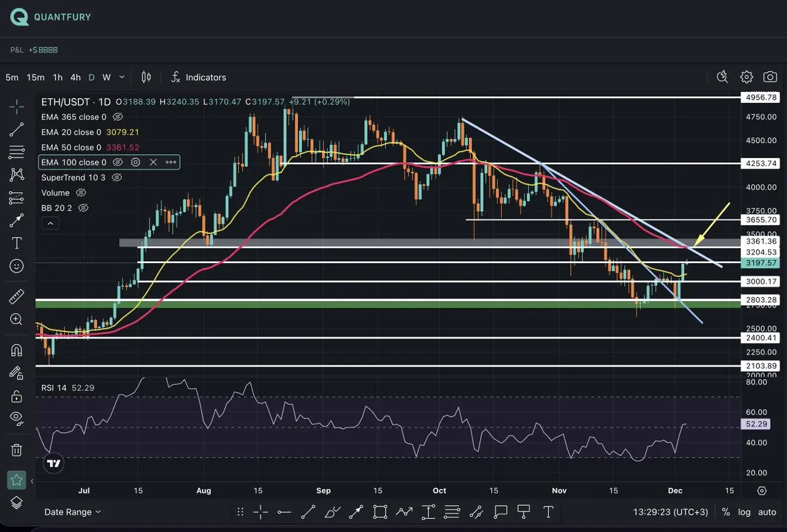Select arrow tool in bottom toolbar

pos(356,512)
